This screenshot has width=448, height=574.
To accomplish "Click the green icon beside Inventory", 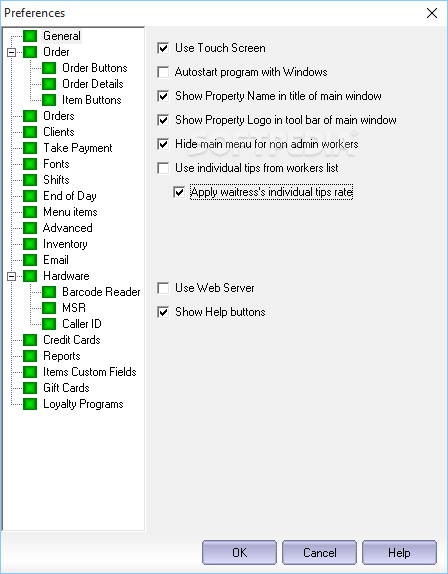I will pos(30,244).
